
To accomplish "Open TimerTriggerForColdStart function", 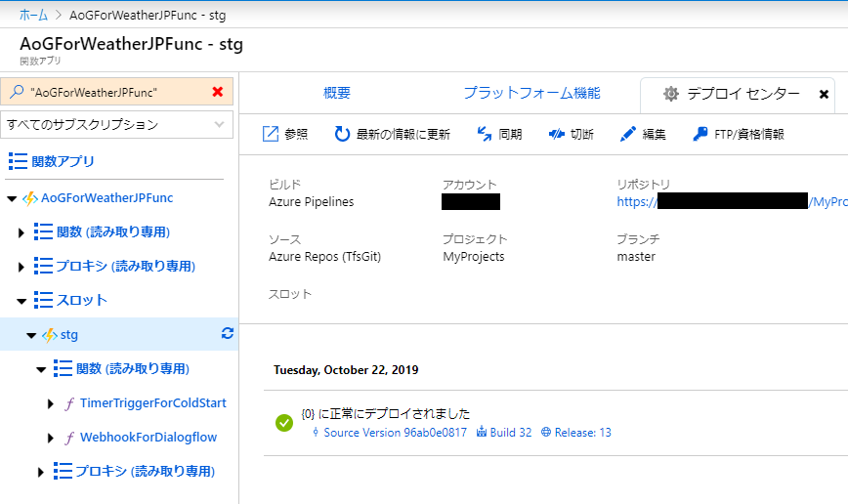I will (153, 402).
